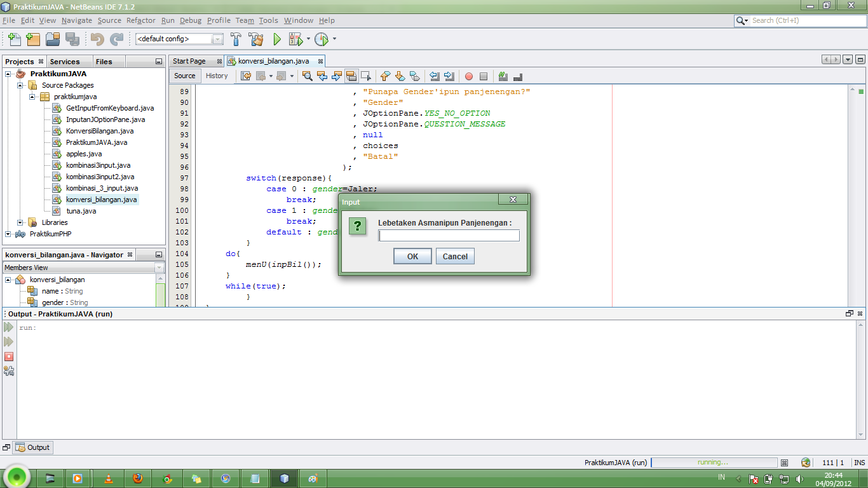Click the Next Bookmark icon
This screenshot has height=488, width=868.
400,76
